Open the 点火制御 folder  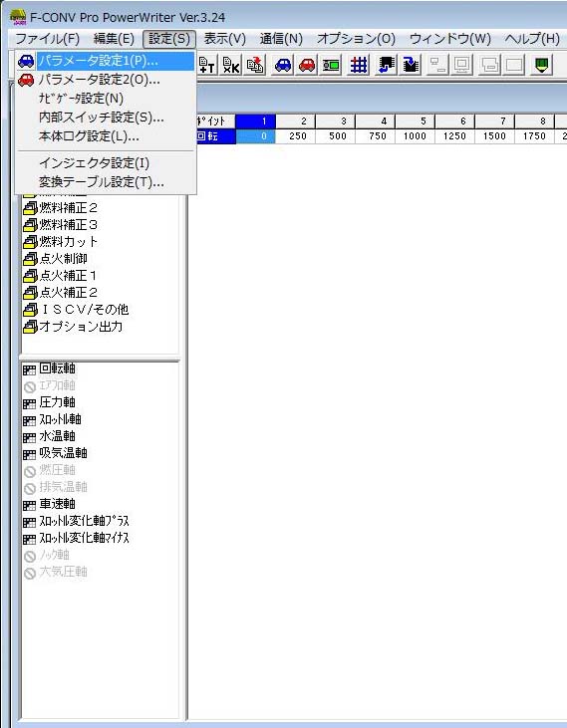(55, 259)
